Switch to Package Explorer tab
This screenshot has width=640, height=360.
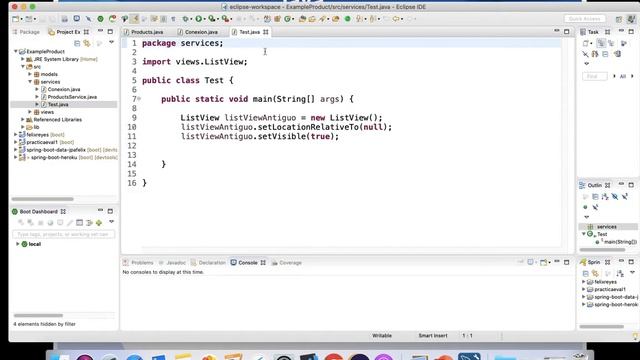coord(26,32)
